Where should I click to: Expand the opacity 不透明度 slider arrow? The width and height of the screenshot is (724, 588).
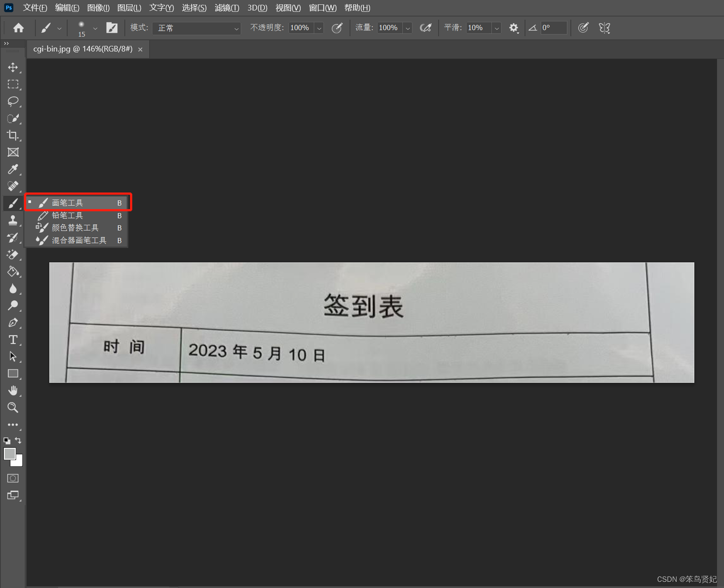(x=319, y=28)
